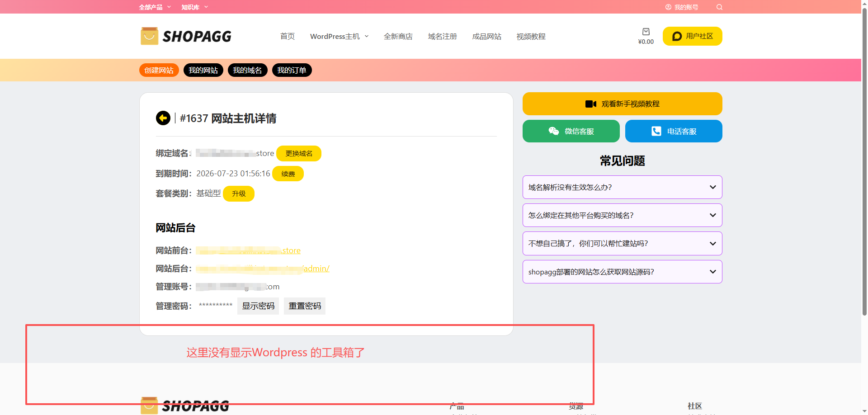Click the 电话客服 button
Viewport: 868px width, 415px height.
(674, 131)
